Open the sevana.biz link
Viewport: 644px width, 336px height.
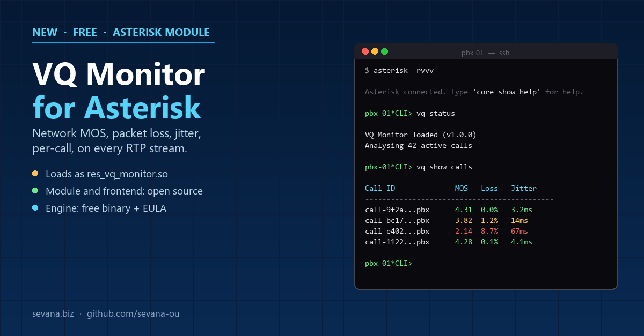click(x=54, y=313)
